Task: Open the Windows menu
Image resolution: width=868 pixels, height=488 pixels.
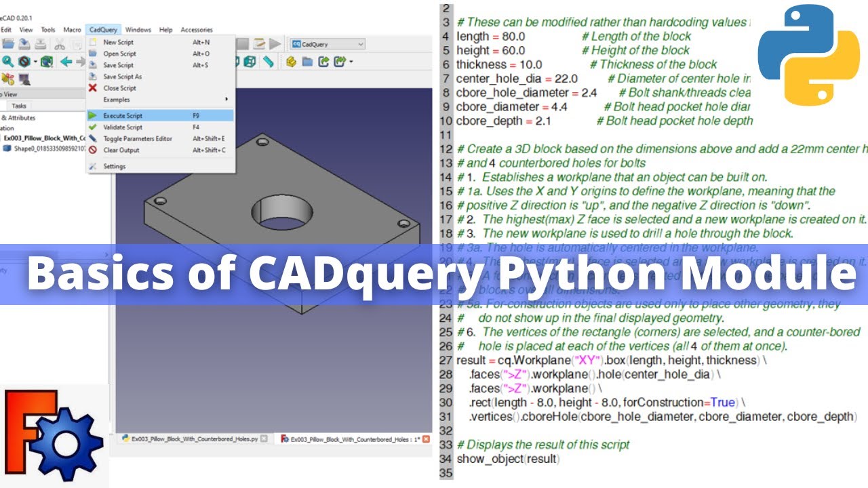Action: click(x=138, y=30)
